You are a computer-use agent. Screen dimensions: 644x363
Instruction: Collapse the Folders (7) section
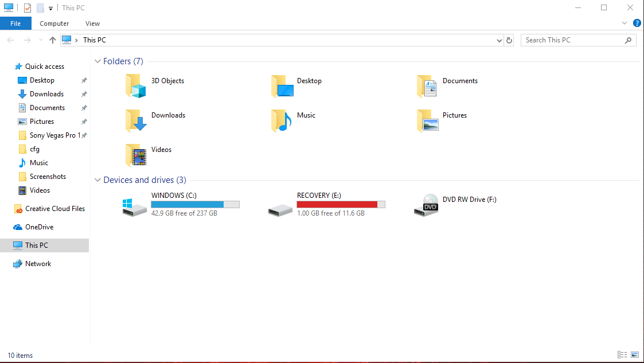tap(97, 61)
